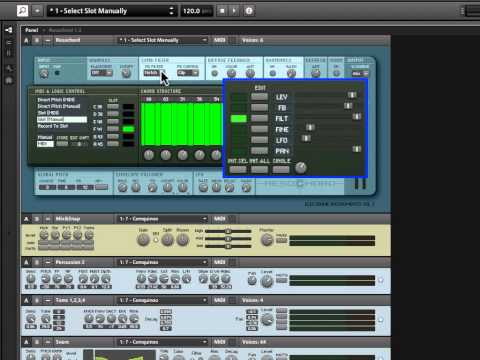This screenshot has height=360, width=480.
Task: Click the LEV edit select button
Action: 259,97
